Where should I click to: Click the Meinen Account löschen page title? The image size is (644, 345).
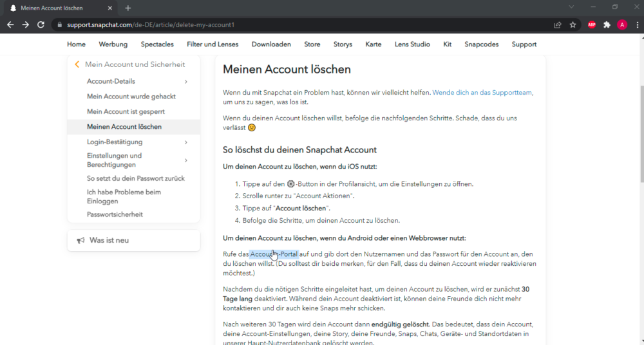coord(287,70)
